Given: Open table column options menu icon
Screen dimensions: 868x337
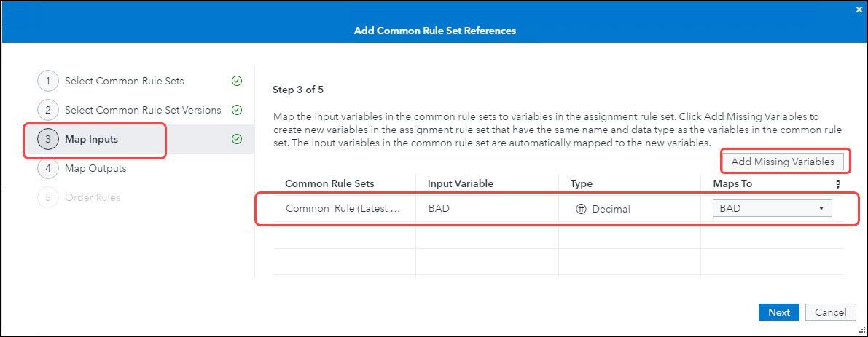Looking at the screenshot, I should (838, 184).
